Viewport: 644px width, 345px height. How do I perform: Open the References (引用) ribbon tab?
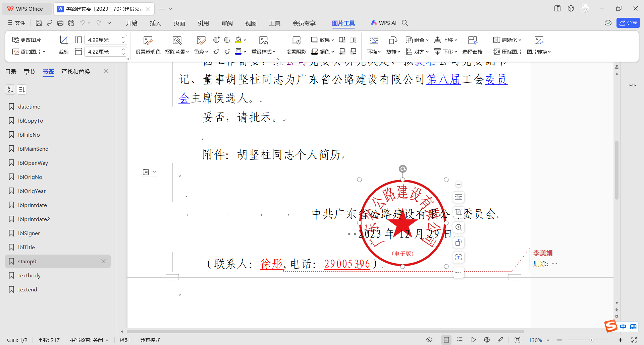coord(203,23)
